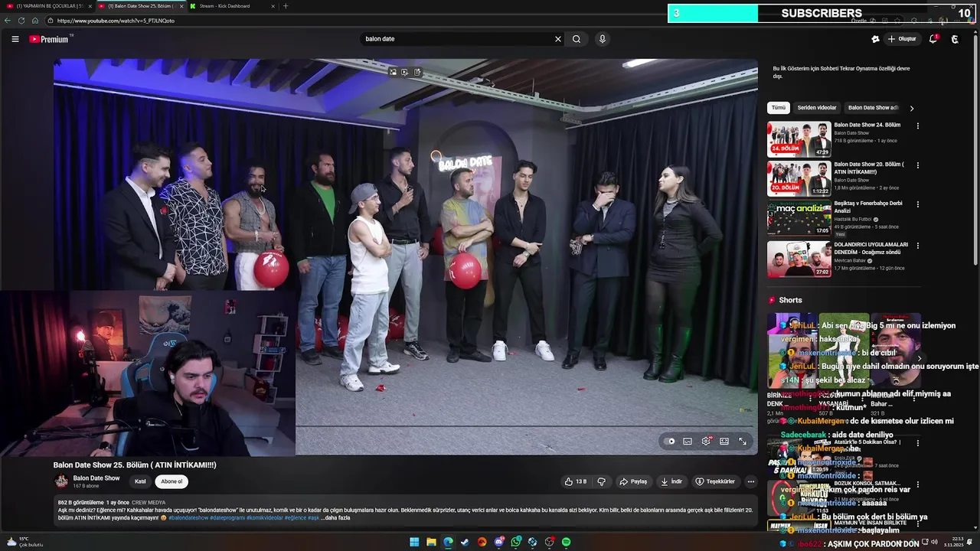Open Balon Date Show channel avatar
This screenshot has height=551, width=980.
click(x=61, y=481)
